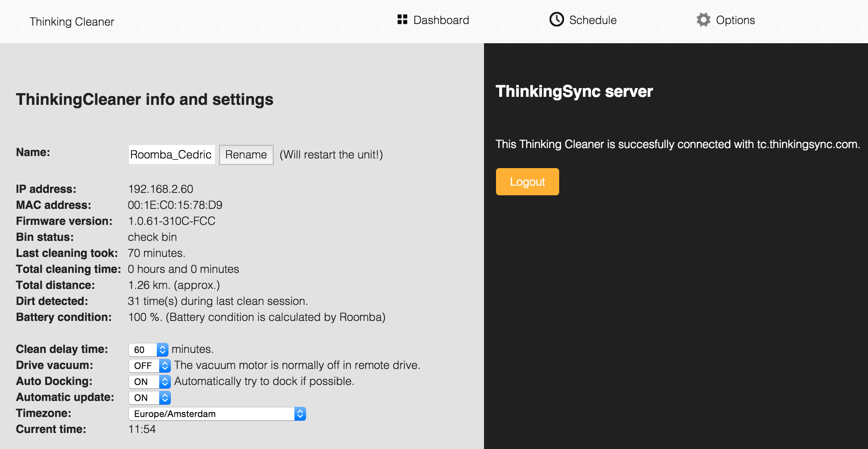Click the 'Automatic update:' label
This screenshot has width=868, height=449.
point(65,397)
